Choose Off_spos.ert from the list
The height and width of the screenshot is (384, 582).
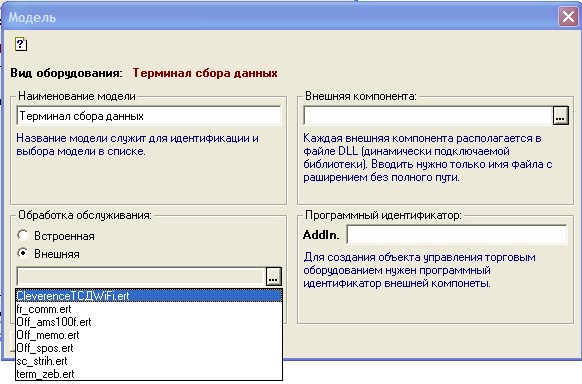click(149, 348)
